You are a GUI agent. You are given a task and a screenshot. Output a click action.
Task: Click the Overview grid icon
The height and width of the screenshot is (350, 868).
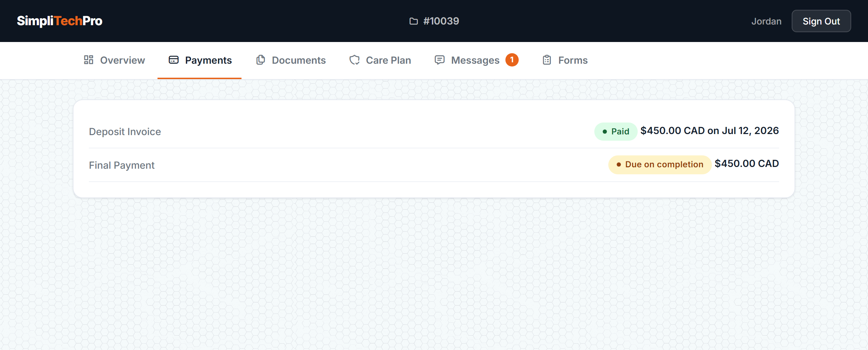[89, 60]
